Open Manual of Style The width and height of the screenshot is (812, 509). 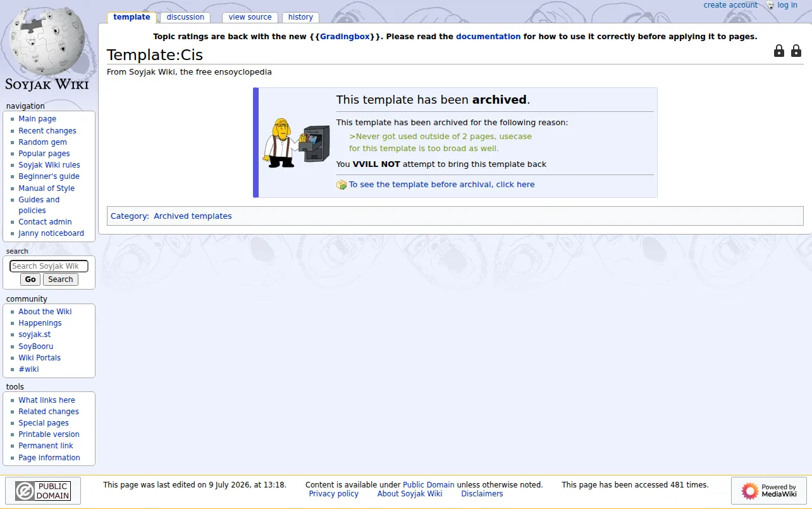47,188
